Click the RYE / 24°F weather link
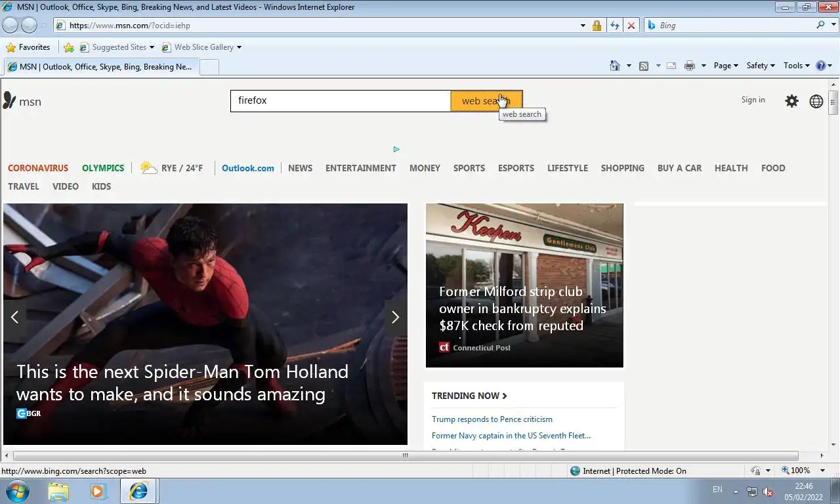Viewport: 840px width, 504px height. click(172, 168)
